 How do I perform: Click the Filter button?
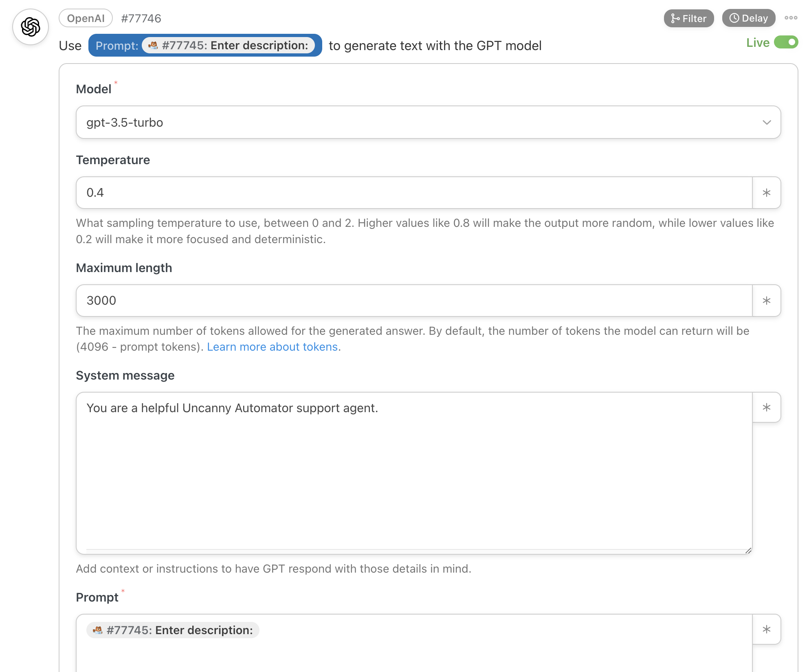[688, 18]
